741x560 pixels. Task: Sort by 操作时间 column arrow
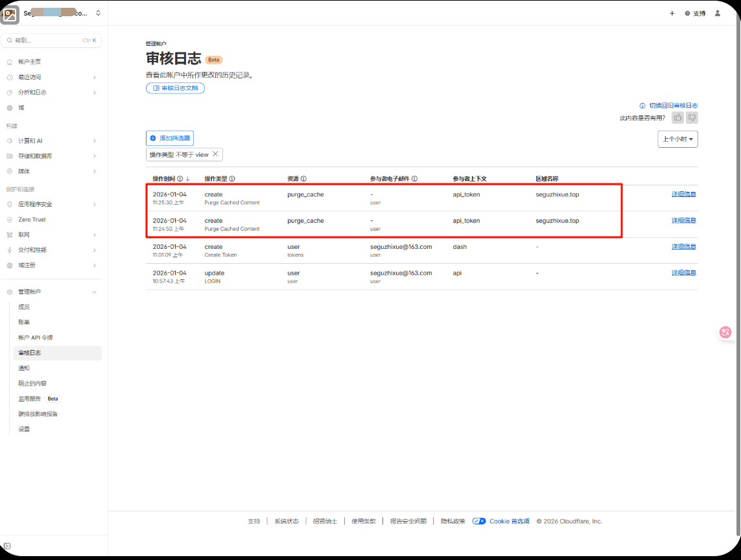pos(188,179)
